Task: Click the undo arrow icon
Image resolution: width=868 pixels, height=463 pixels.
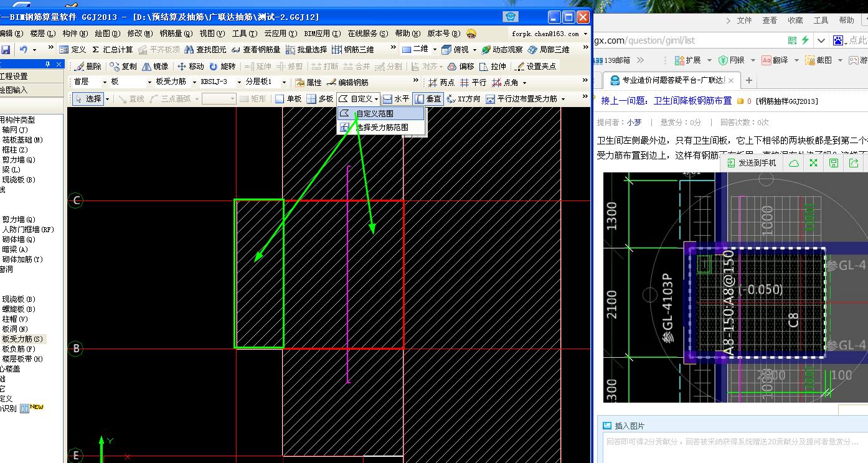Action: click(x=24, y=49)
